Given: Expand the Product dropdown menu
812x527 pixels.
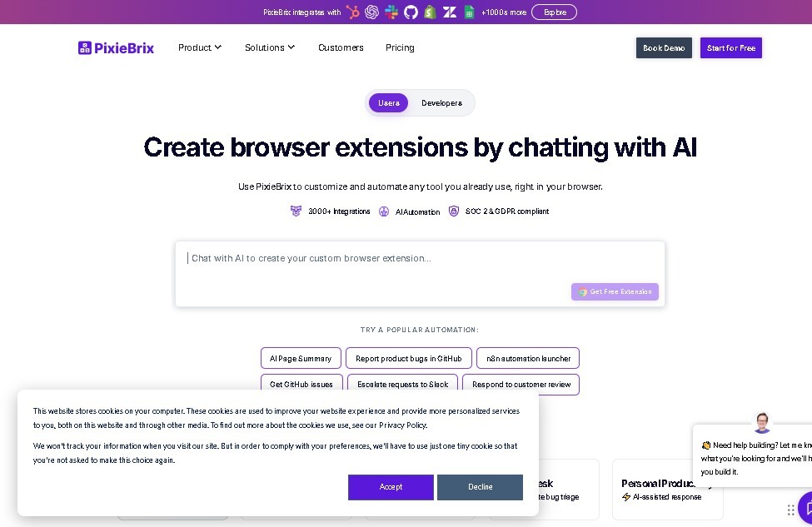Looking at the screenshot, I should pyautogui.click(x=200, y=47).
